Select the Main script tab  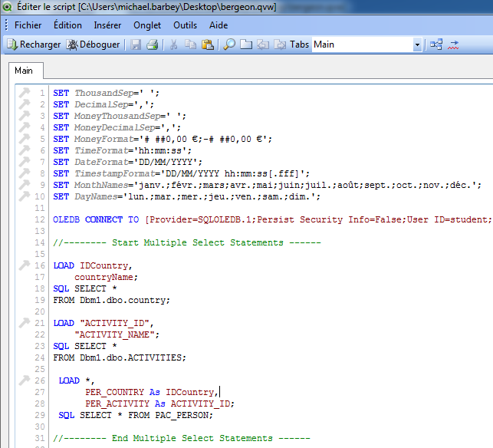(x=24, y=71)
